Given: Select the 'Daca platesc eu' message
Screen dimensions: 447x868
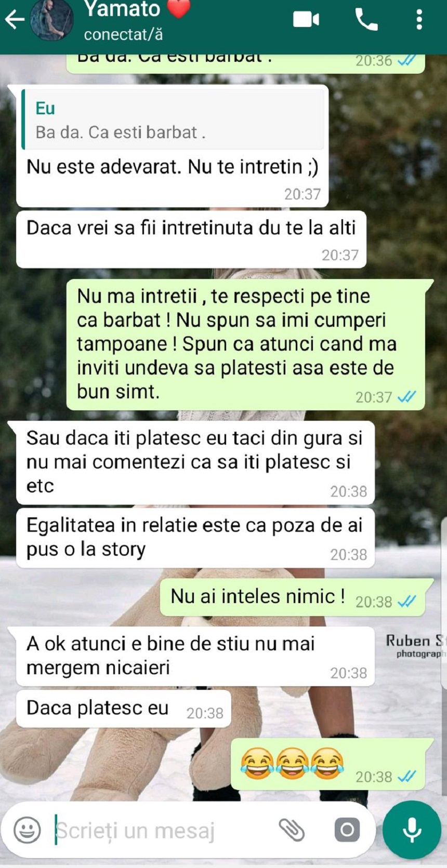Looking at the screenshot, I should (x=124, y=709).
